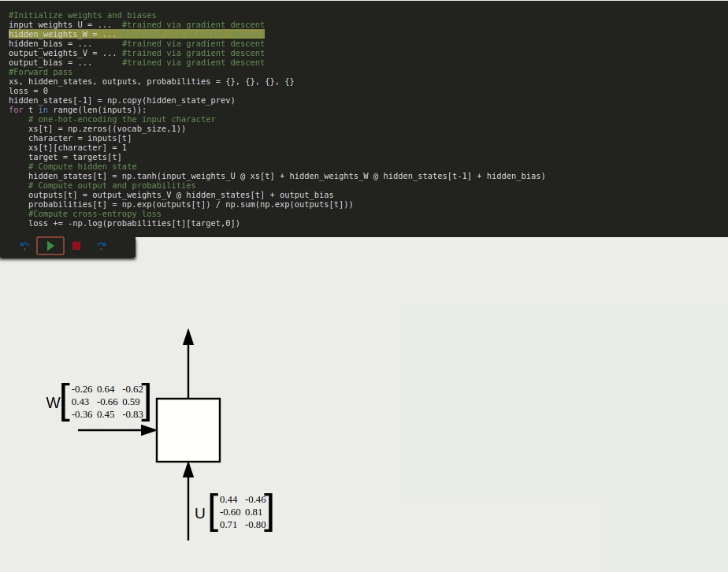This screenshot has width=728, height=572.
Task: Click the arrowhead entering cell from below
Action: pyautogui.click(x=188, y=470)
